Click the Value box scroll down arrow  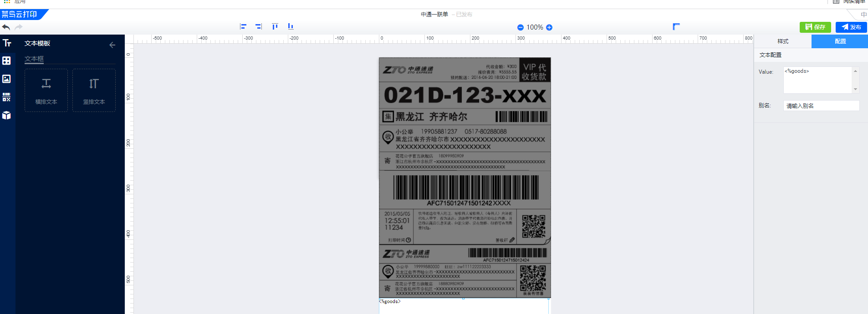(856, 89)
